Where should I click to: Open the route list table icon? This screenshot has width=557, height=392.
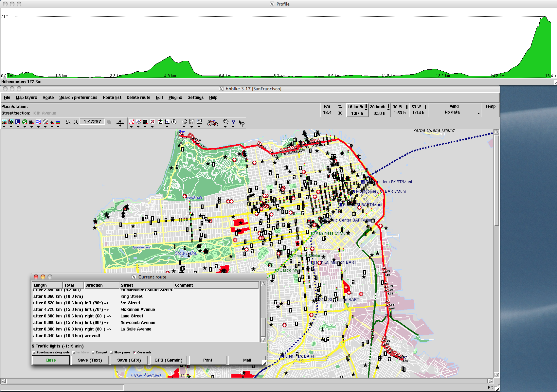(x=145, y=122)
